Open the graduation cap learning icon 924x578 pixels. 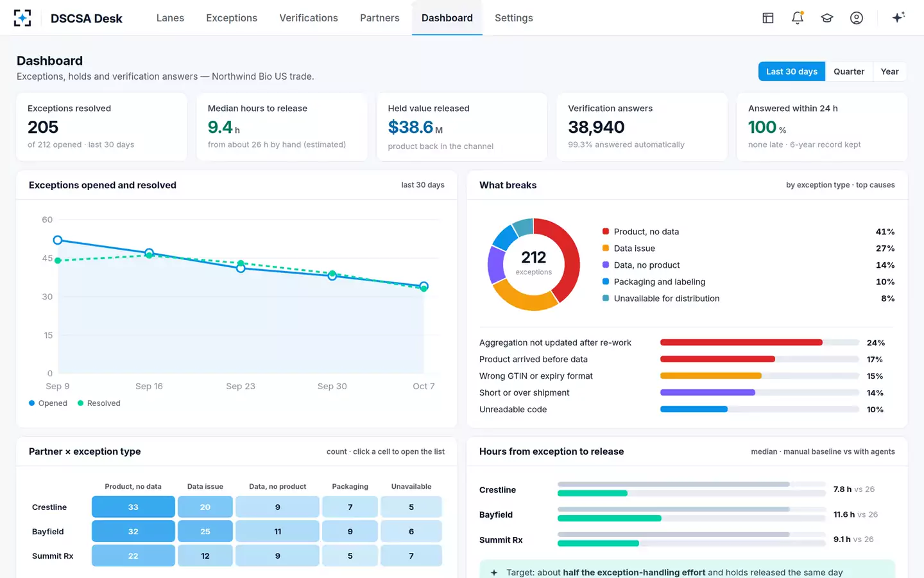coord(827,18)
